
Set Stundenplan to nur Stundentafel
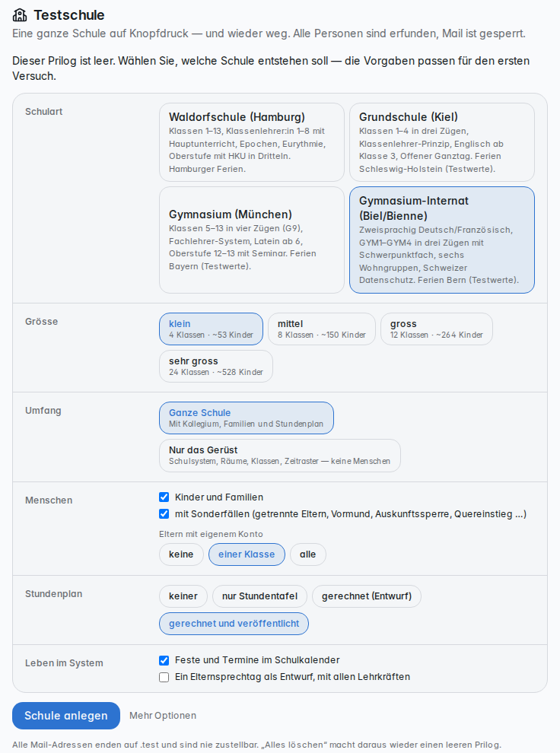point(259,596)
